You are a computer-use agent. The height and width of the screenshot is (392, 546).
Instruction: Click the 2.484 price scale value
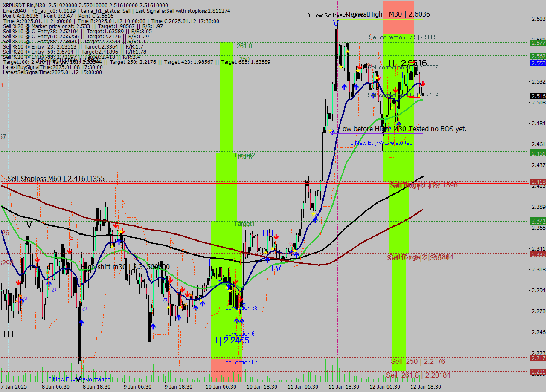pos(538,123)
